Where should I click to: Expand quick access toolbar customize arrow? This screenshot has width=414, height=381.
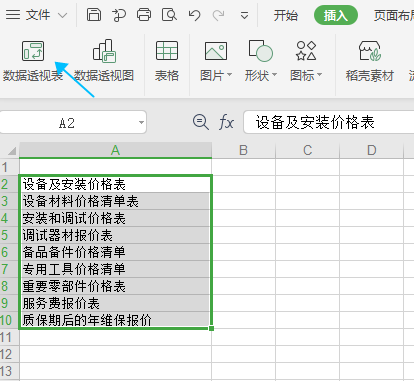(x=244, y=15)
